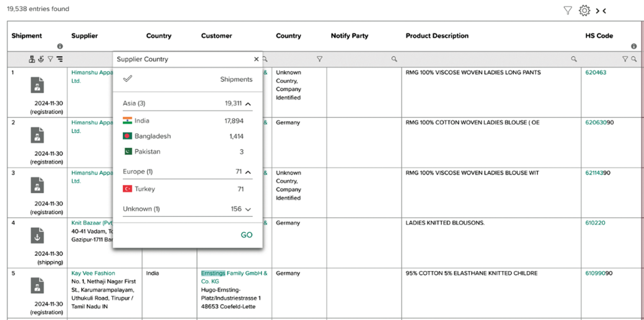Close the Supplier Country popup
This screenshot has width=644, height=320.
click(256, 59)
